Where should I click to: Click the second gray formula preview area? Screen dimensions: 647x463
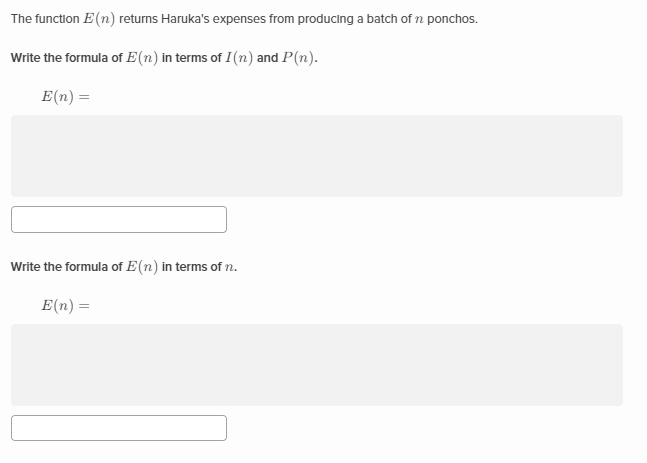click(316, 365)
